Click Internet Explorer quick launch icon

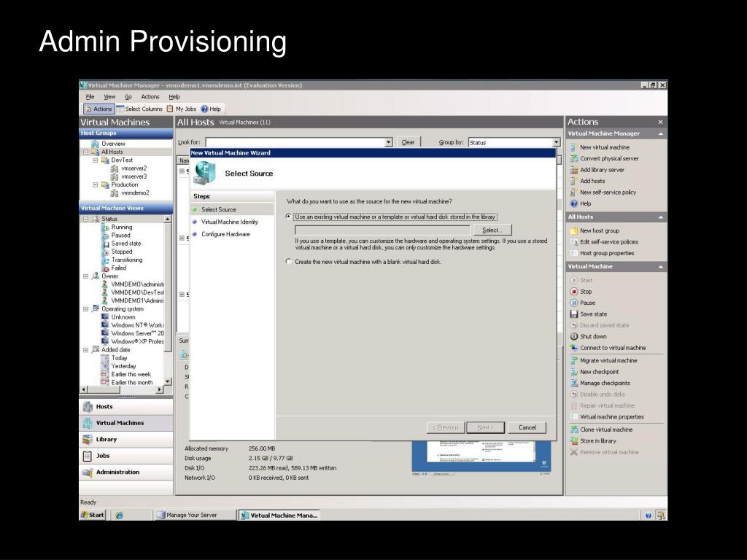click(x=119, y=516)
